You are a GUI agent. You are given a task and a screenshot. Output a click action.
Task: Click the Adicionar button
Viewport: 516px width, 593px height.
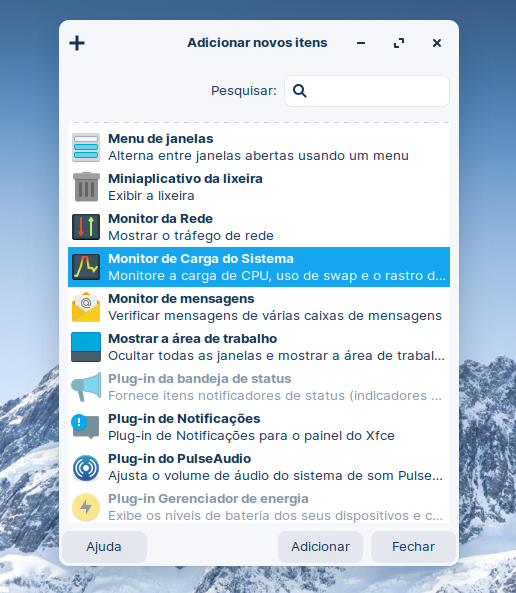tap(320, 546)
